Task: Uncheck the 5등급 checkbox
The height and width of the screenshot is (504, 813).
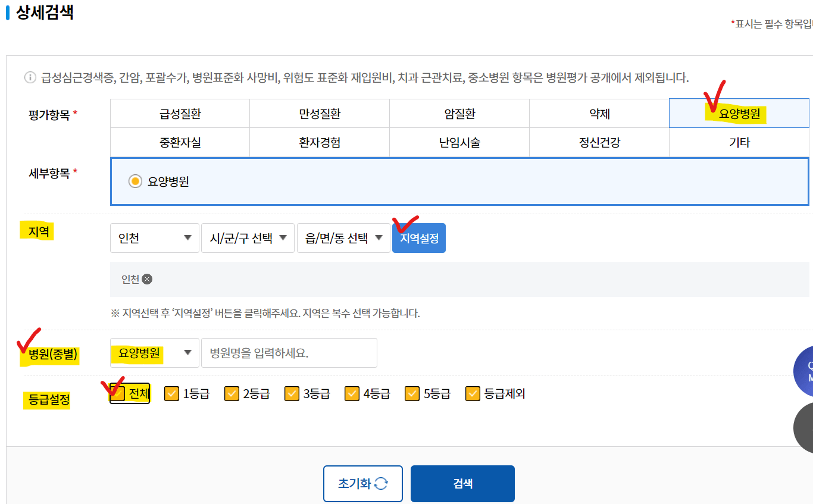Action: coord(412,394)
